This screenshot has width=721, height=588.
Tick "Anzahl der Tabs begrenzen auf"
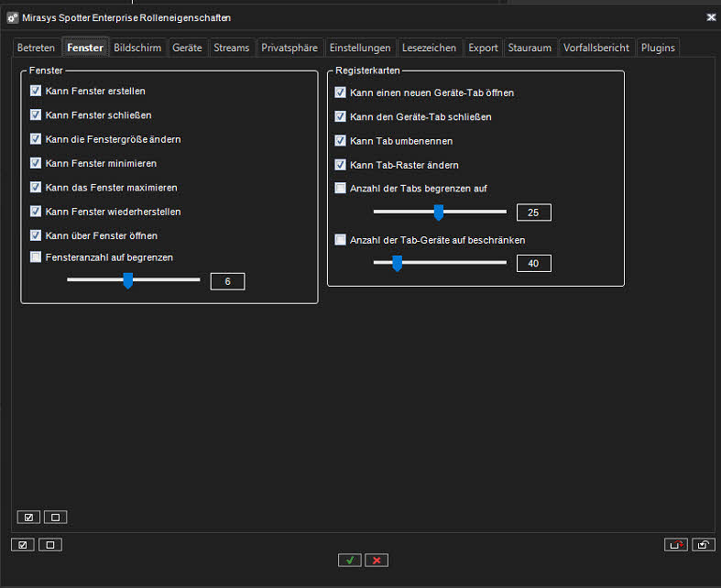[341, 188]
